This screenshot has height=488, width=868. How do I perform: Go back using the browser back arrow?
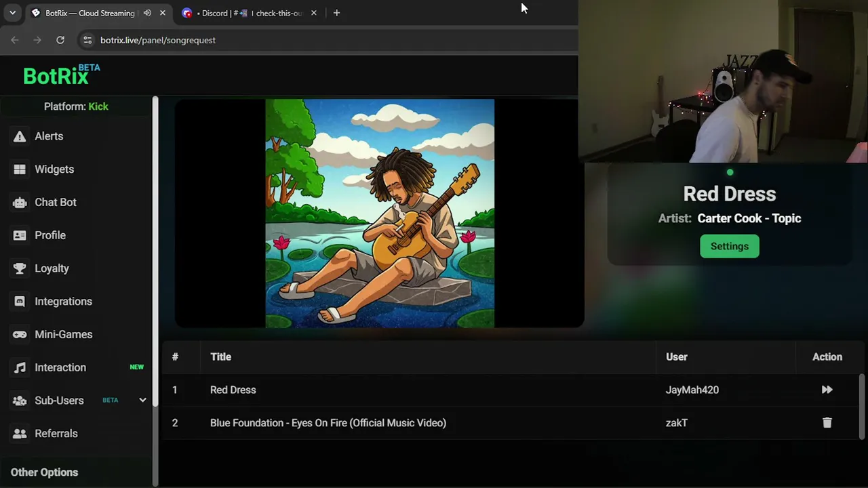point(15,40)
